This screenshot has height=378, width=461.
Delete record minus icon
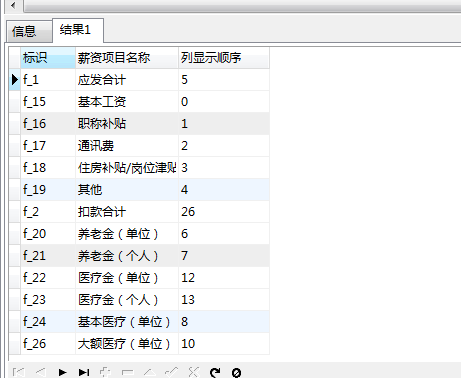[x=128, y=372]
